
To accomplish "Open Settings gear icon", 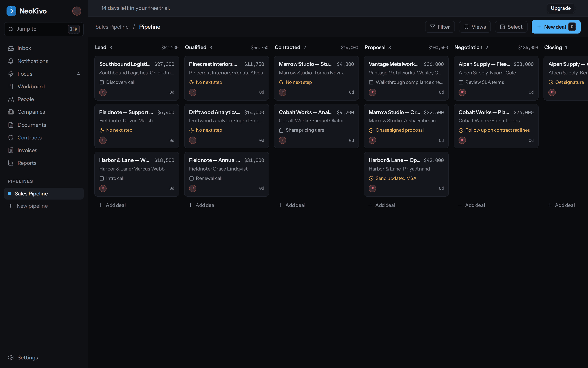I will pyautogui.click(x=11, y=358).
